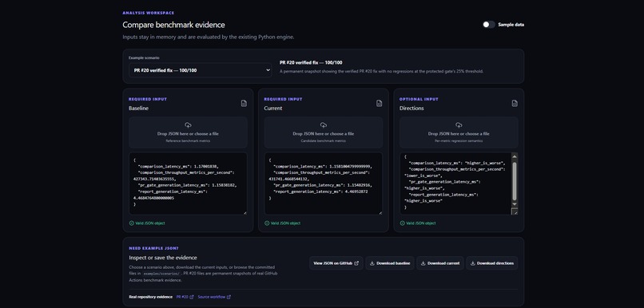Click the Directions upload cloud icon
Viewport: 644px width, 308px height.
click(x=459, y=125)
